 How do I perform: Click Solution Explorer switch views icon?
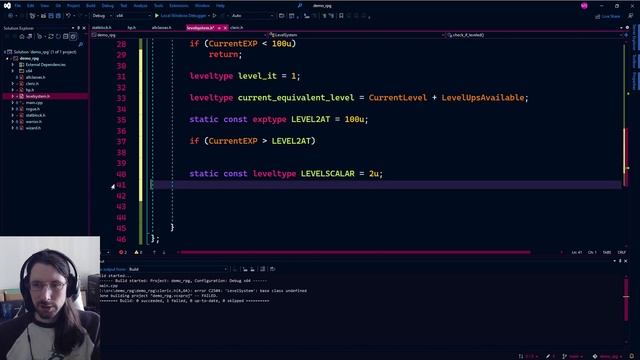click(x=29, y=36)
